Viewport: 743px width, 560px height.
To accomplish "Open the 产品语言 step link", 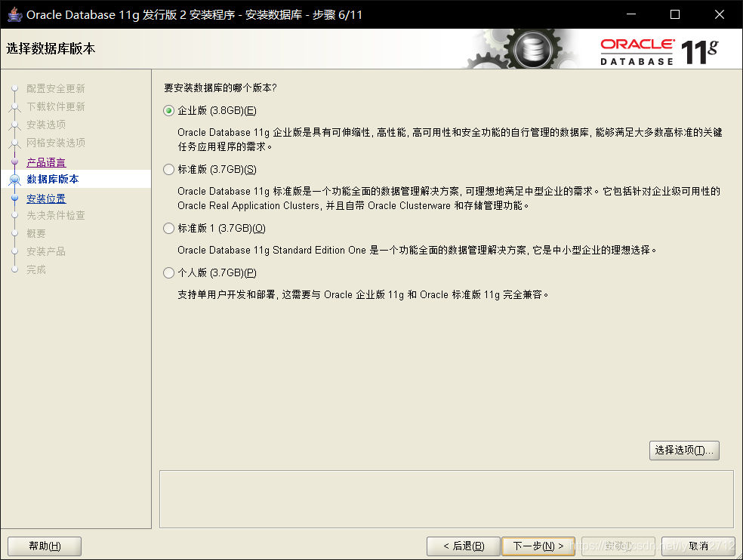I will [46, 162].
